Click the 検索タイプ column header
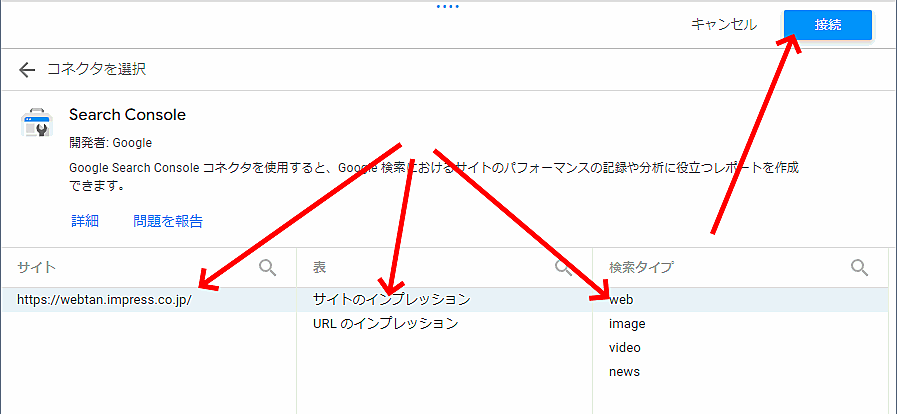897x414 pixels. [x=641, y=267]
